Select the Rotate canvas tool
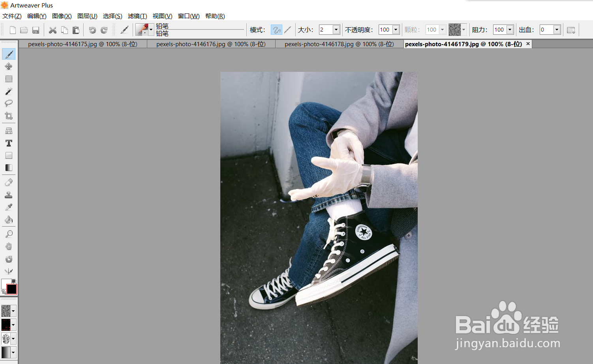The width and height of the screenshot is (593, 364). tap(9, 259)
